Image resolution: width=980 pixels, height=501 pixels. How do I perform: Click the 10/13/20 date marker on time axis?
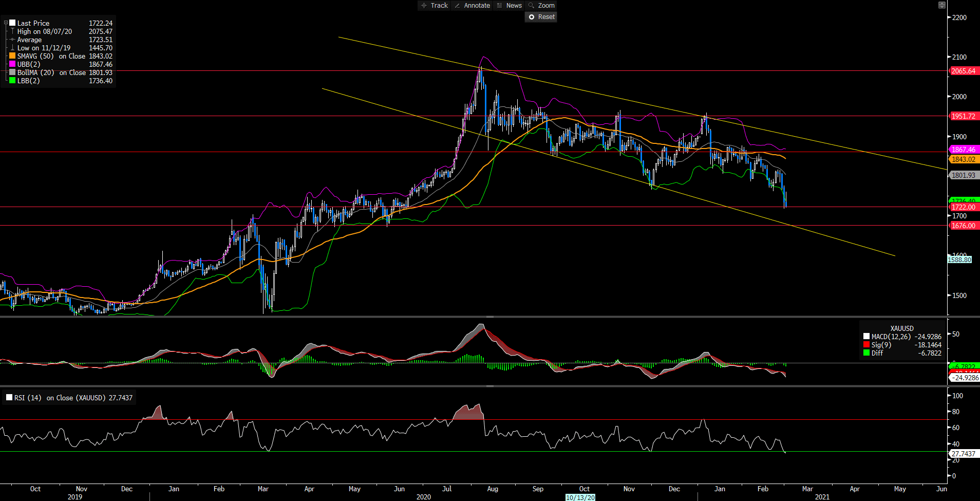pyautogui.click(x=580, y=497)
